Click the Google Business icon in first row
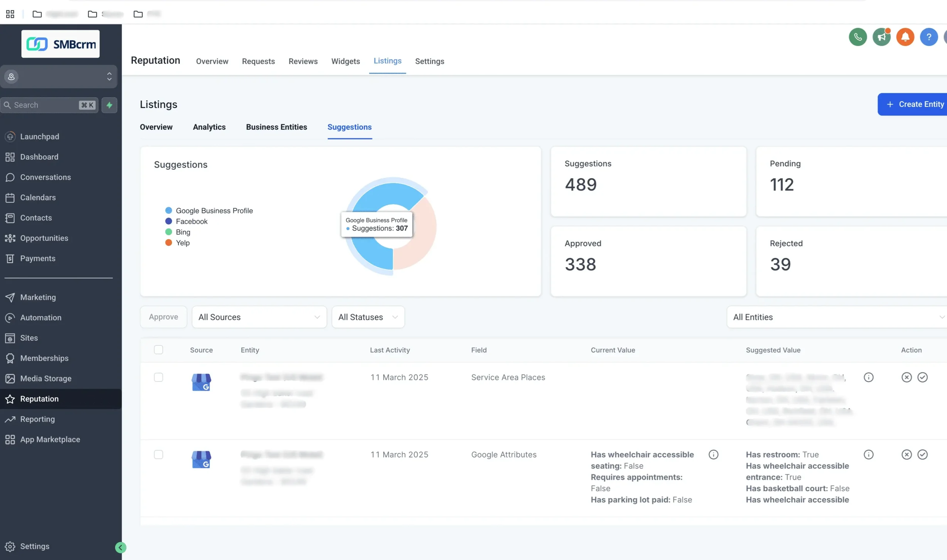This screenshot has height=560, width=947. [x=201, y=382]
